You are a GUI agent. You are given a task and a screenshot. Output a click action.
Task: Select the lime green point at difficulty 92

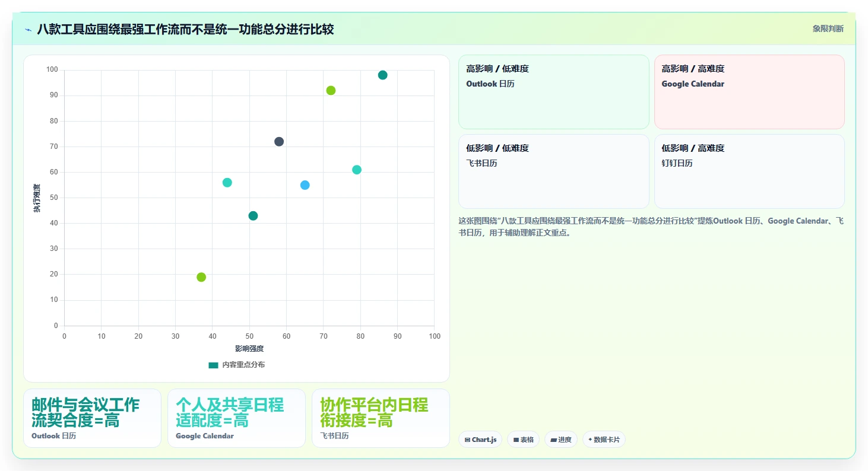click(x=331, y=91)
